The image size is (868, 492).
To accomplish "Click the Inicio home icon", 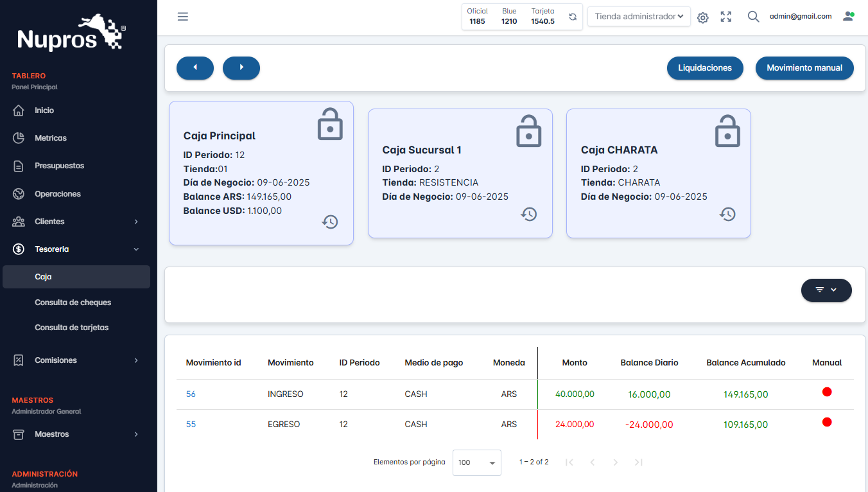I will click(19, 110).
